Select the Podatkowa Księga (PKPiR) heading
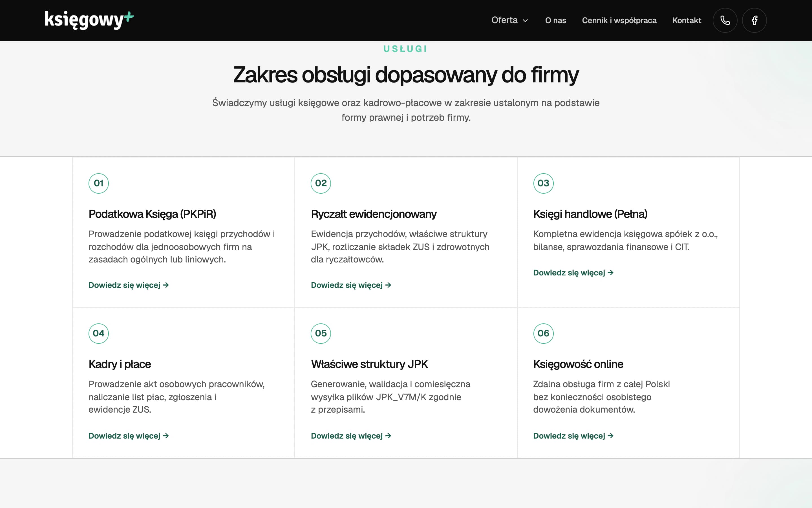This screenshot has height=508, width=812. 152,214
